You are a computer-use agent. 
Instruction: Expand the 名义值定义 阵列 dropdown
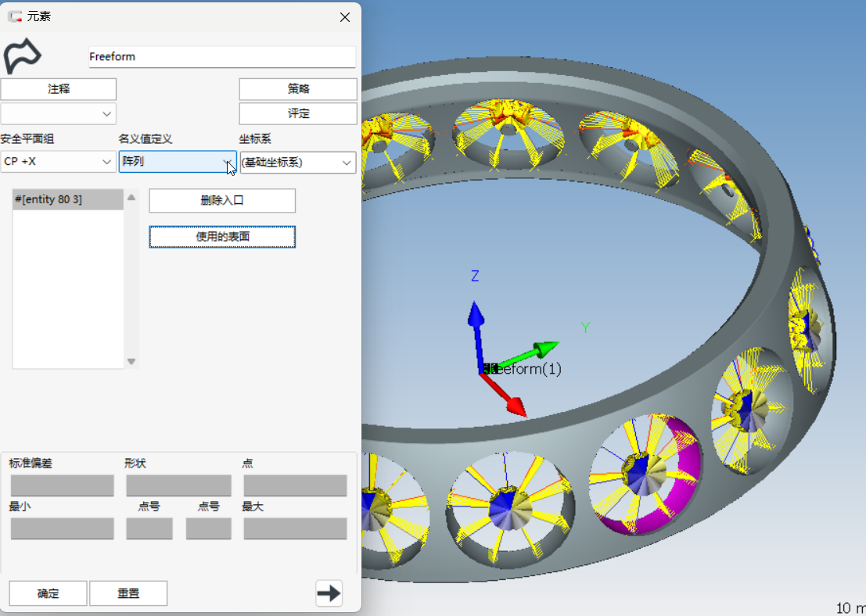178,162
